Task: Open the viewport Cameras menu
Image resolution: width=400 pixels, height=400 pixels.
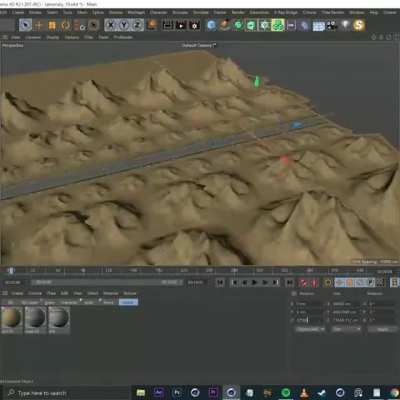Action: [x=33, y=37]
